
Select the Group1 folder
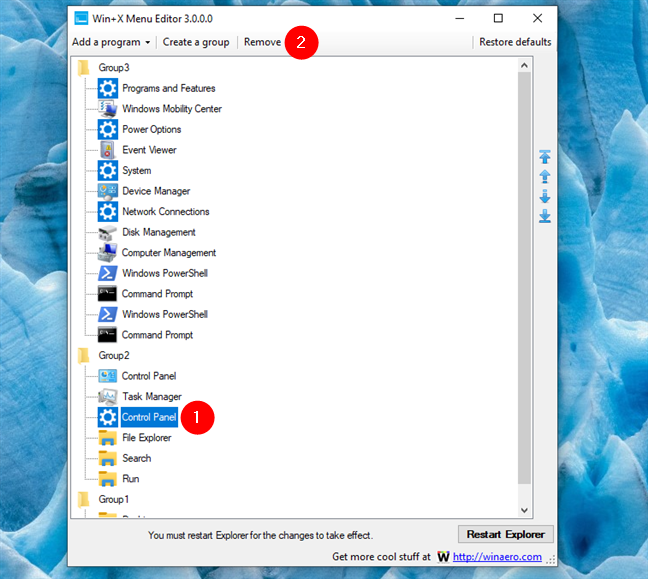[x=113, y=499]
